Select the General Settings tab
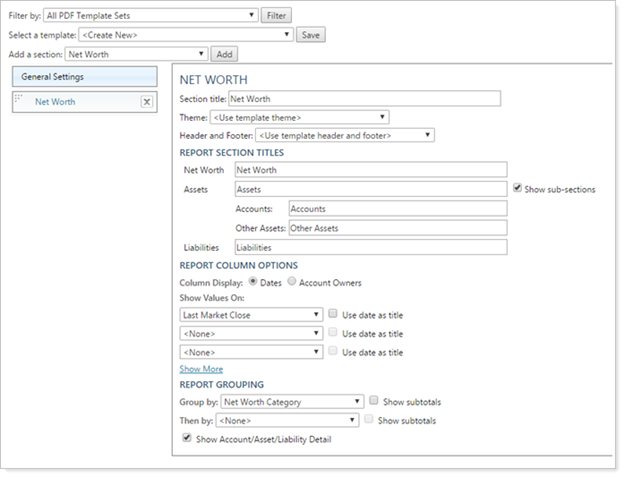The width and height of the screenshot is (624, 477). coord(84,77)
